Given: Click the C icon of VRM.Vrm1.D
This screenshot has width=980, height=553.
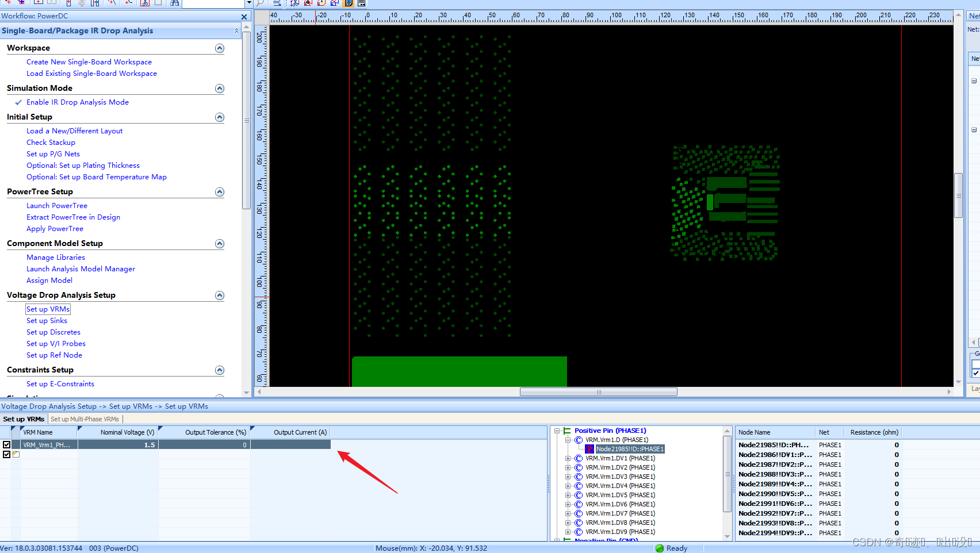Looking at the screenshot, I should point(579,440).
